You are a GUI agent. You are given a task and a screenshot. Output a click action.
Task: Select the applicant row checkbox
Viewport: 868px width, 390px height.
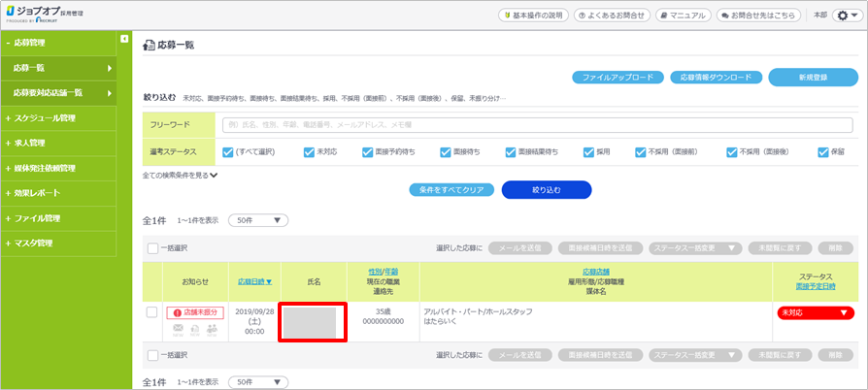point(151,312)
